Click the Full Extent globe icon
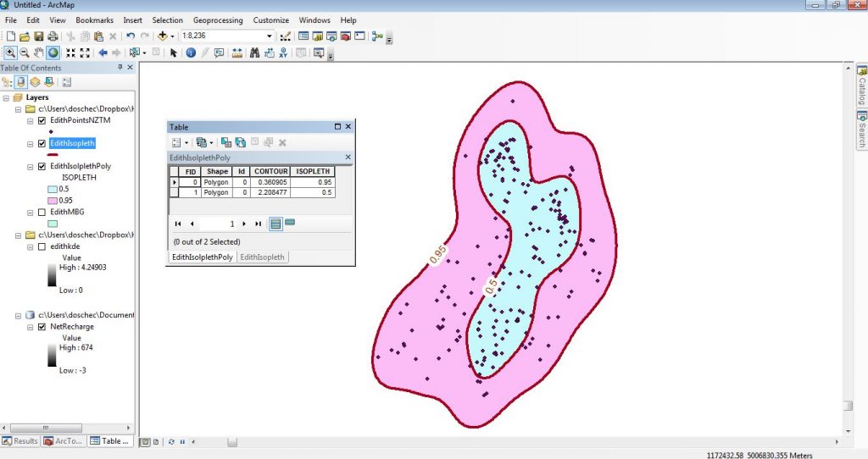The image size is (868, 459). [53, 53]
